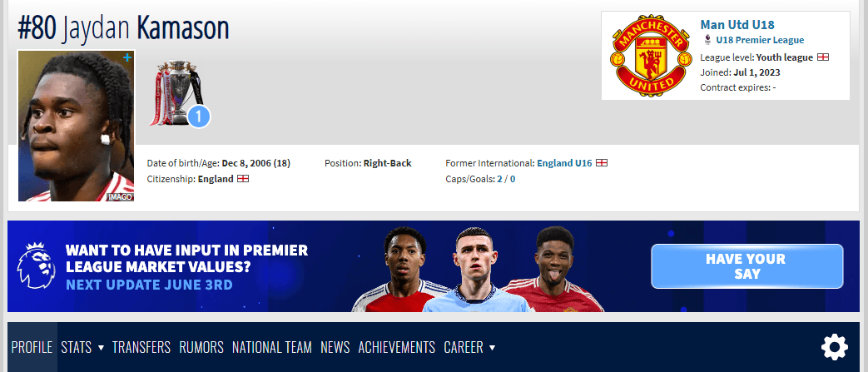Screen dimensions: 868x372
Task: Click the Premier League trophy icon
Action: 175,93
